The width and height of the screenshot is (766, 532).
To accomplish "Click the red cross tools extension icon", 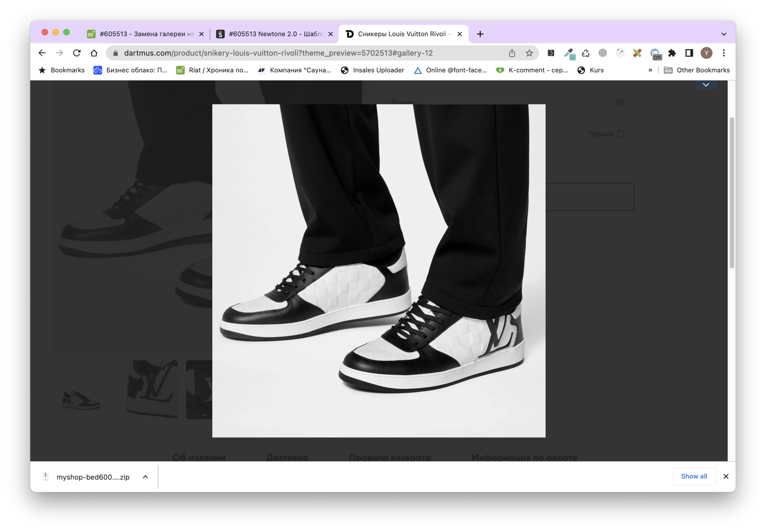I will pyautogui.click(x=637, y=53).
